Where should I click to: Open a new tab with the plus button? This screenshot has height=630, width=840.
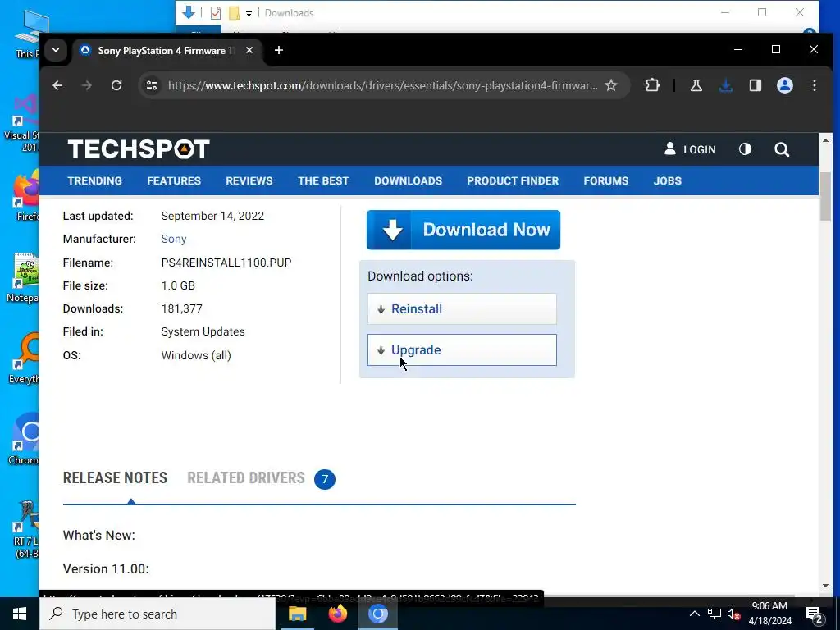point(279,50)
